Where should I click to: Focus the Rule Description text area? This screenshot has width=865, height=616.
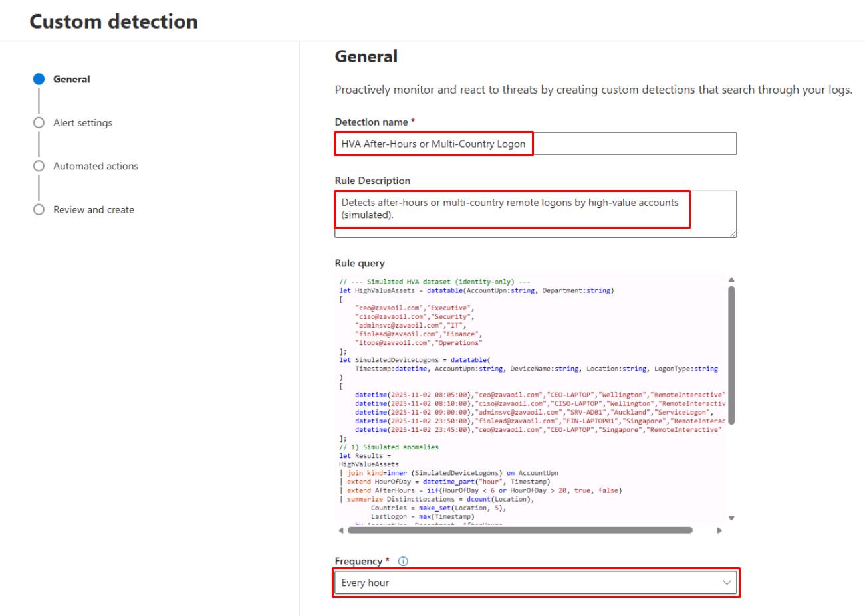coord(535,213)
